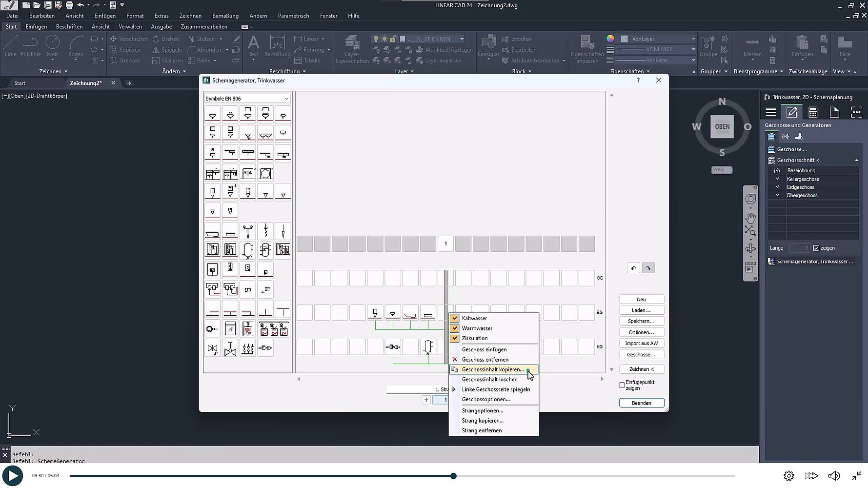Click the pencil edit icon in Schemaplanung panel
868x488 pixels.
[791, 112]
